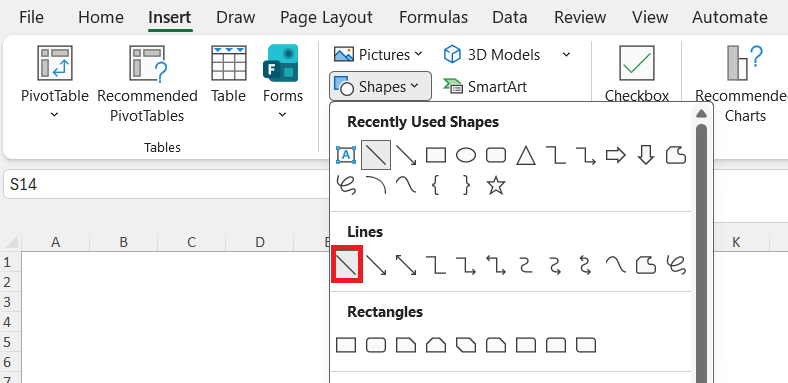This screenshot has height=383, width=788.
Task: Select Line in the Lines section
Action: [x=347, y=264]
